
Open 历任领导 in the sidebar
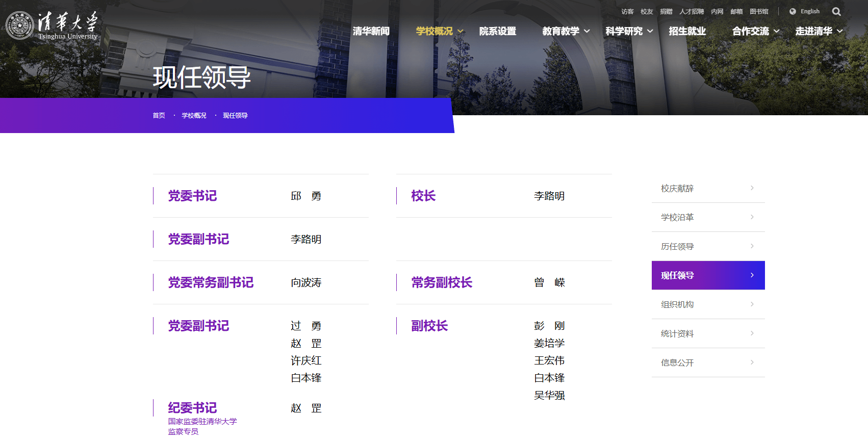tap(708, 247)
